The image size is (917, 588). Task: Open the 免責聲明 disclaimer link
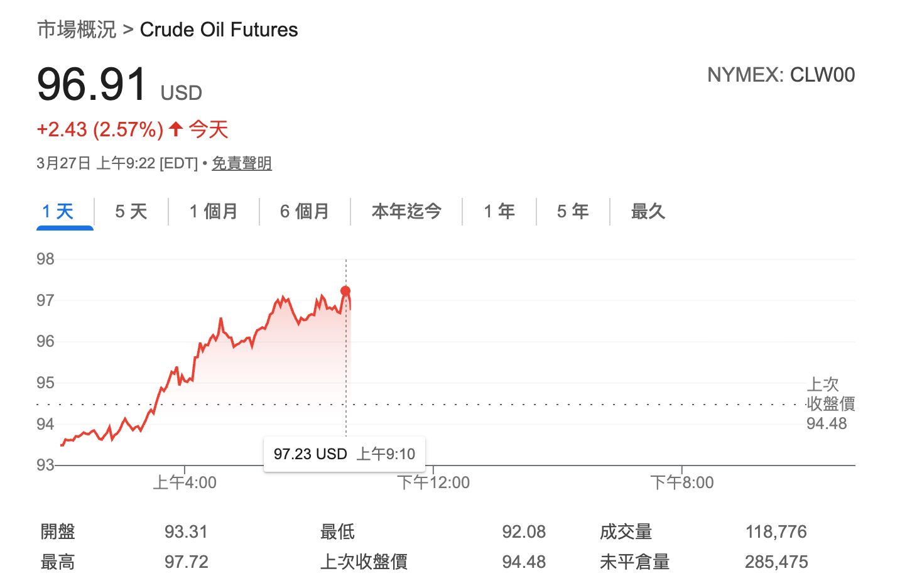[x=241, y=163]
